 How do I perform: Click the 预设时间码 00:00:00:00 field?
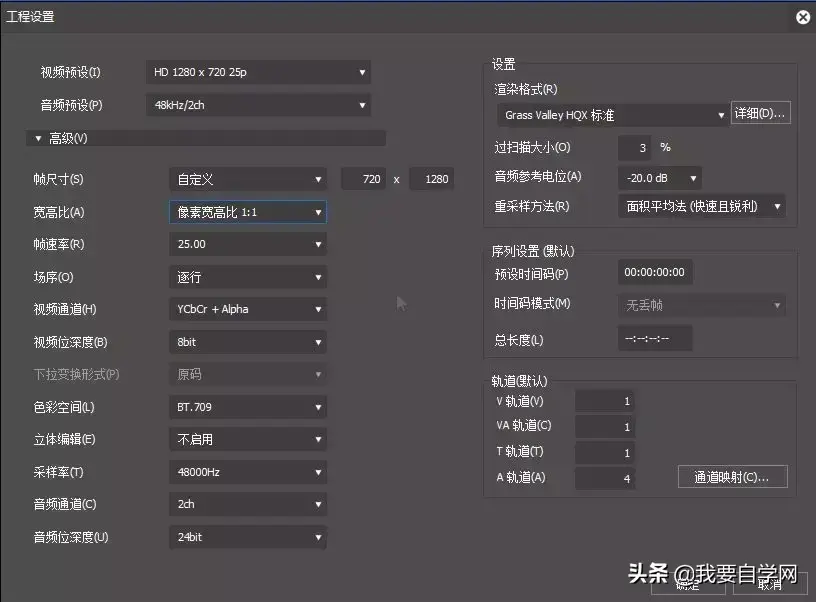(655, 272)
